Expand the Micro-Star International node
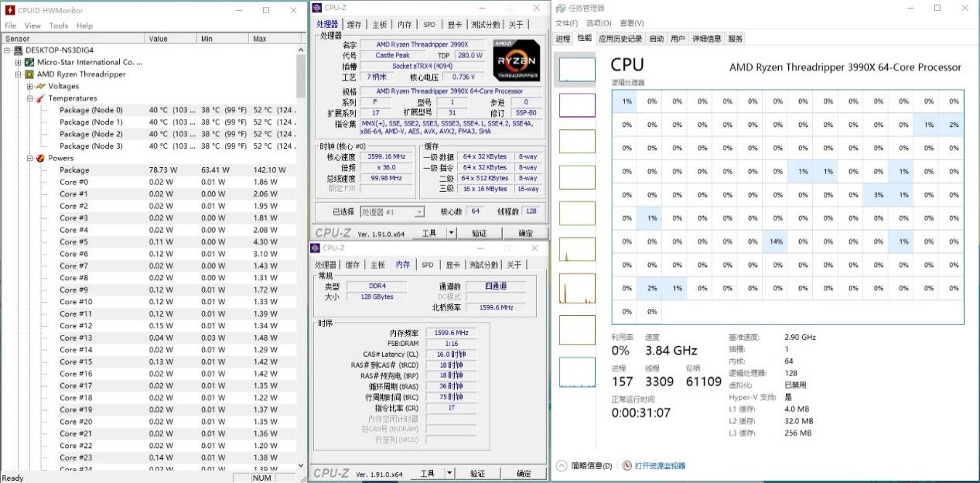 18,62
